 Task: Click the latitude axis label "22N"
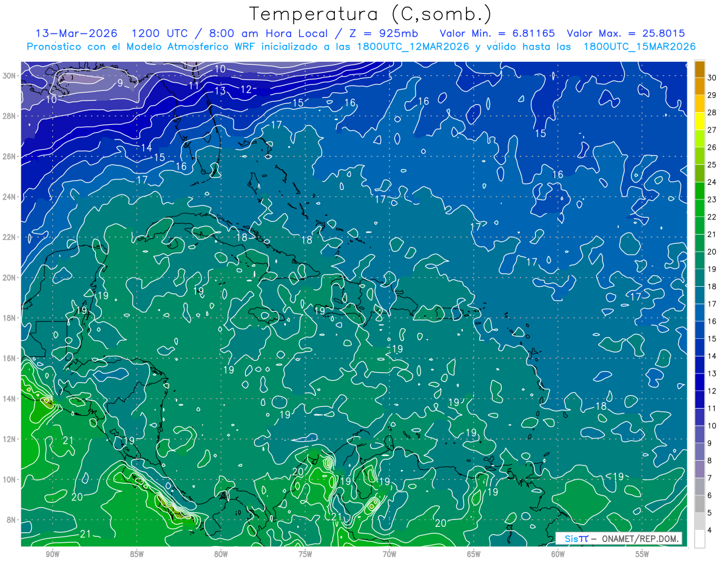(10, 237)
